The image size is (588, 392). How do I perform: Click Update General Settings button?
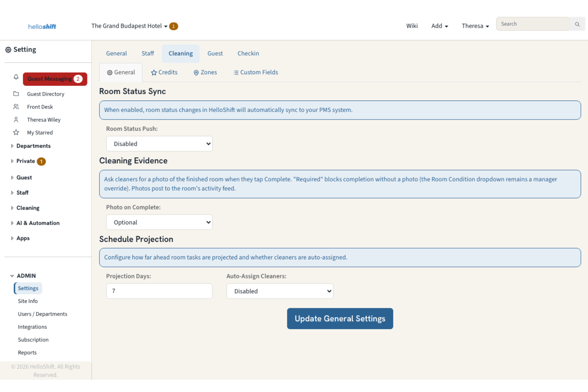pos(340,319)
